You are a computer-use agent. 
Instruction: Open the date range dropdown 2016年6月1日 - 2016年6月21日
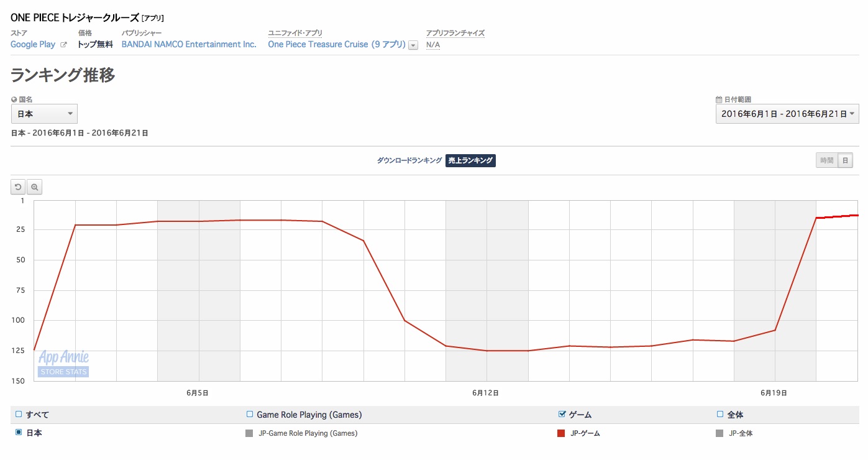click(x=787, y=114)
